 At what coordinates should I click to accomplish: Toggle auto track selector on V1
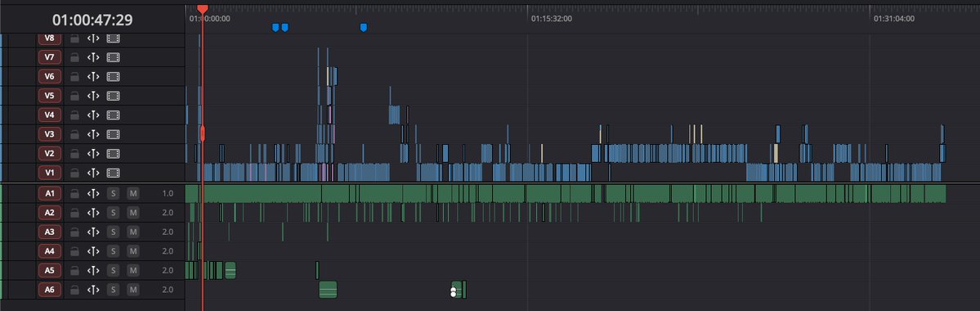click(x=93, y=173)
